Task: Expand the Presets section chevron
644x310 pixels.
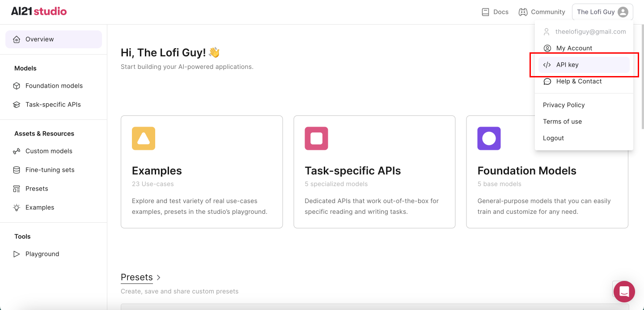Action: coord(158,278)
